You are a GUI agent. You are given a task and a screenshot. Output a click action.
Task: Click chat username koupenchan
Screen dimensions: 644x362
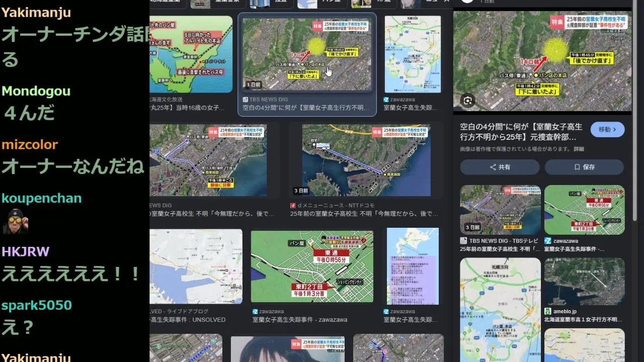(42, 198)
